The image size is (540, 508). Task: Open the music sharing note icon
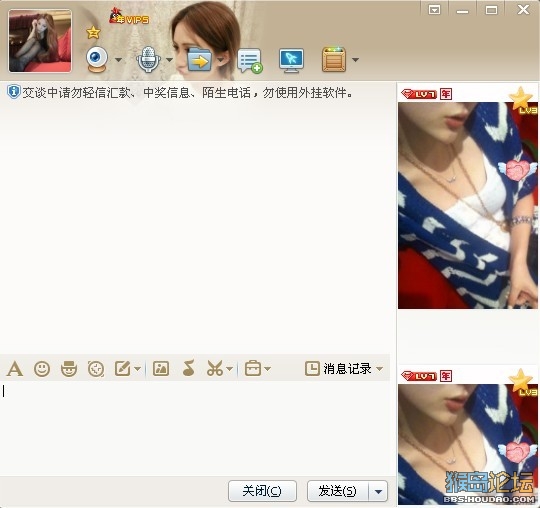coord(188,368)
